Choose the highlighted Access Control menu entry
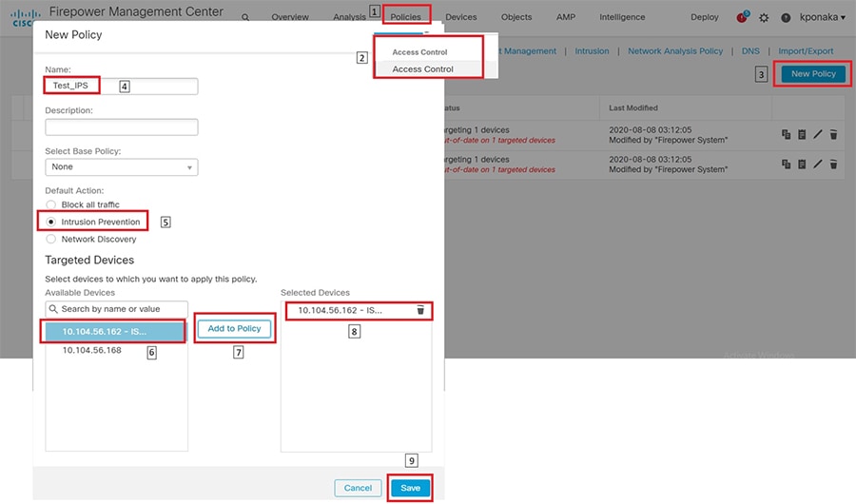 [x=422, y=69]
